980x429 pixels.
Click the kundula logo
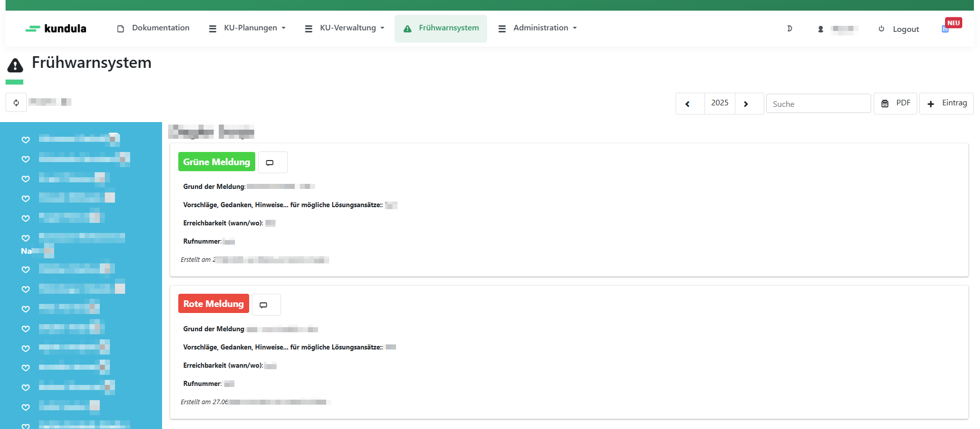pos(56,29)
